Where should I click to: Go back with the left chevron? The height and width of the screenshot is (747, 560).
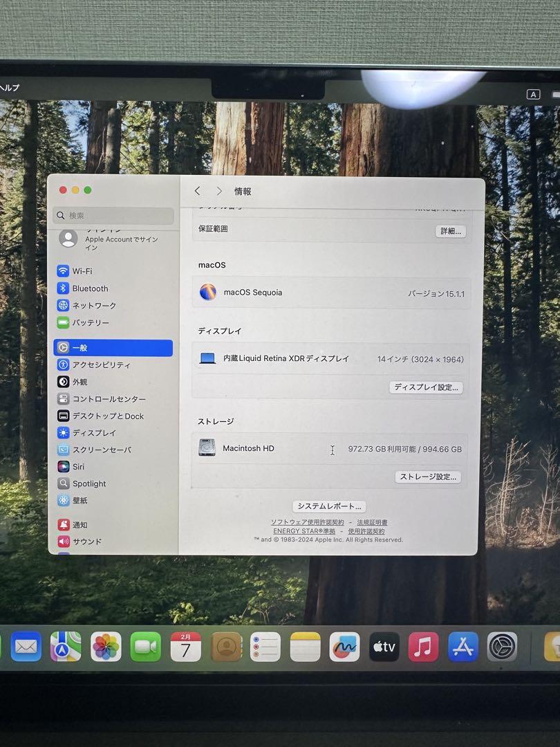tap(198, 191)
